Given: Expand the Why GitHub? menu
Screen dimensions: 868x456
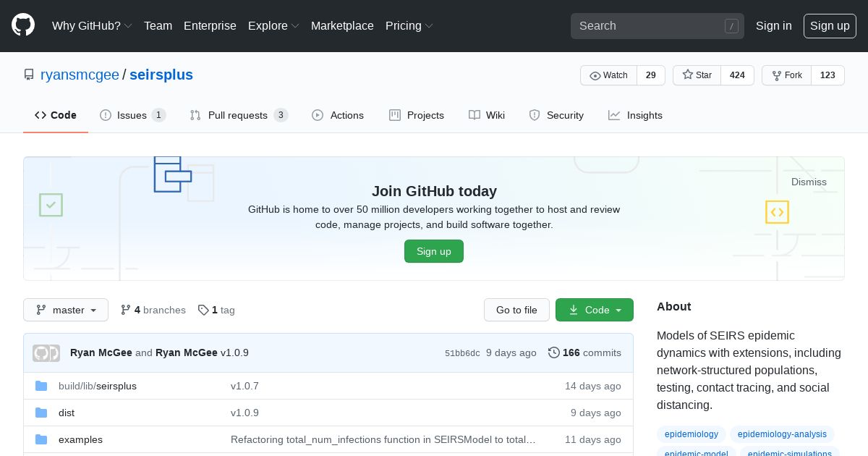Looking at the screenshot, I should (92, 25).
